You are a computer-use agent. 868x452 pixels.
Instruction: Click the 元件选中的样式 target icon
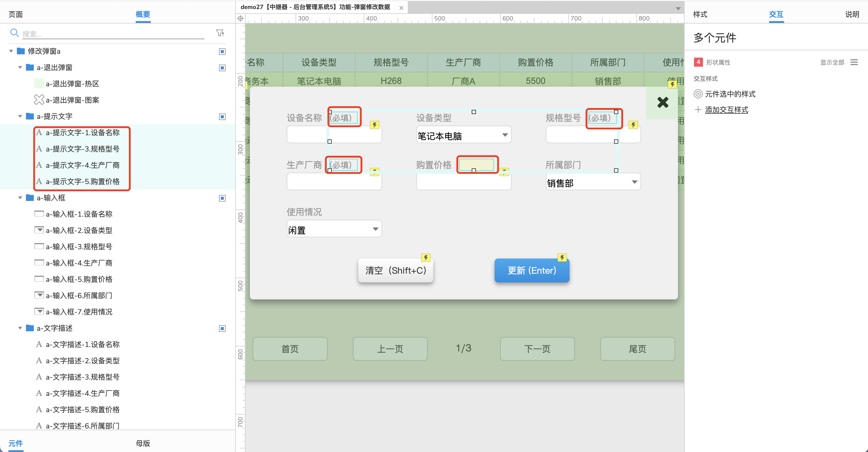(x=698, y=94)
